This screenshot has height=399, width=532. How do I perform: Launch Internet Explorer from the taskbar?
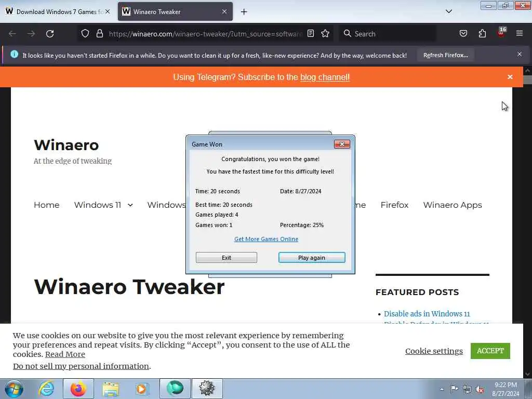[x=46, y=389]
